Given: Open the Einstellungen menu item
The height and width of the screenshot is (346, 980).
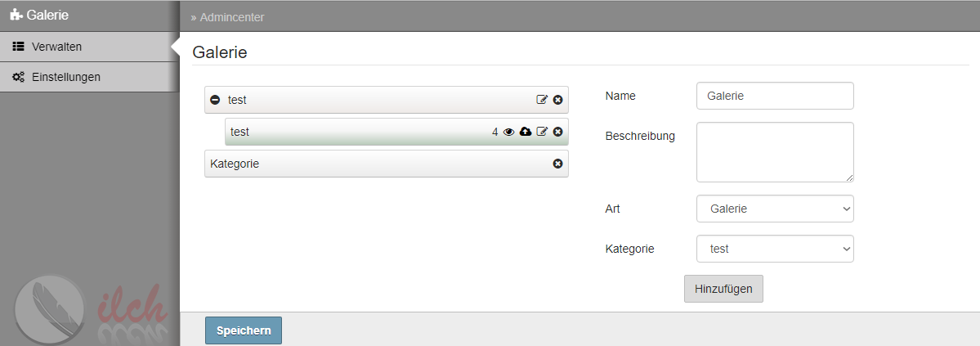Looking at the screenshot, I should pyautogui.click(x=89, y=78).
